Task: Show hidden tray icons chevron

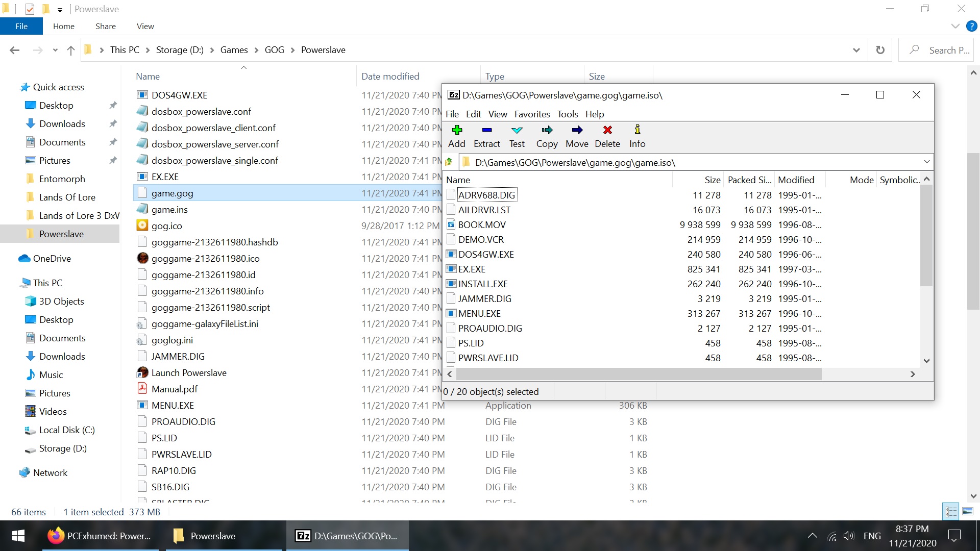Action: tap(812, 536)
